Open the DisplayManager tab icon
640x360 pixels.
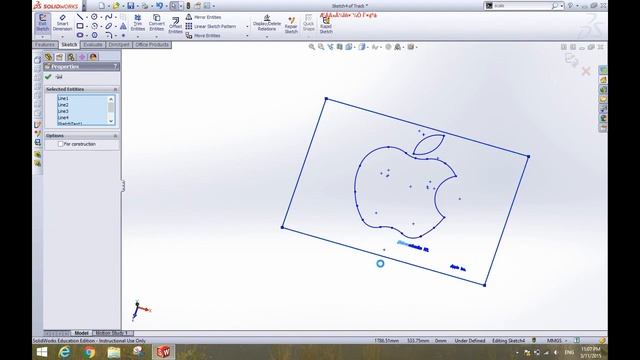pyautogui.click(x=93, y=57)
